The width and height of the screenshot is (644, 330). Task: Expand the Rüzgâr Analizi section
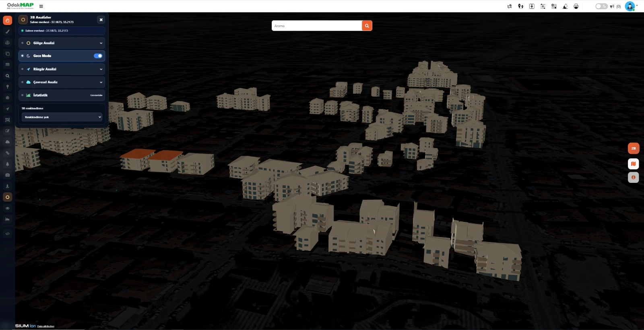tap(62, 69)
